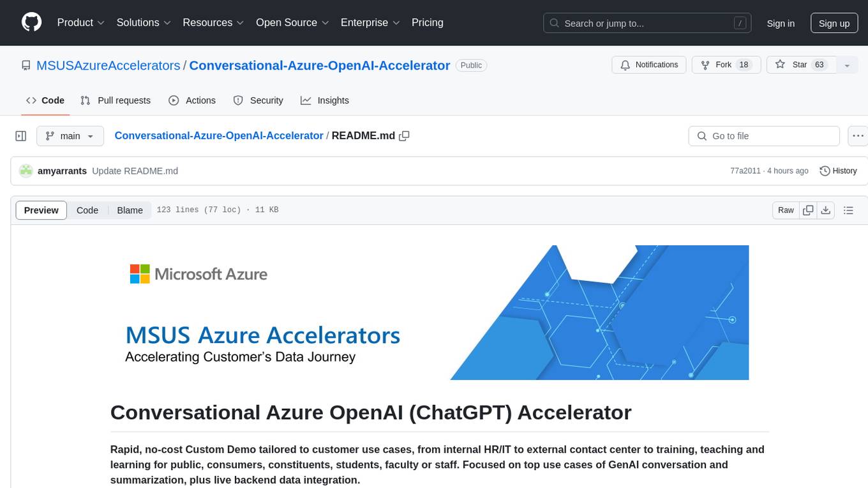
Task: Open the star lists dropdown arrow
Action: tap(847, 65)
